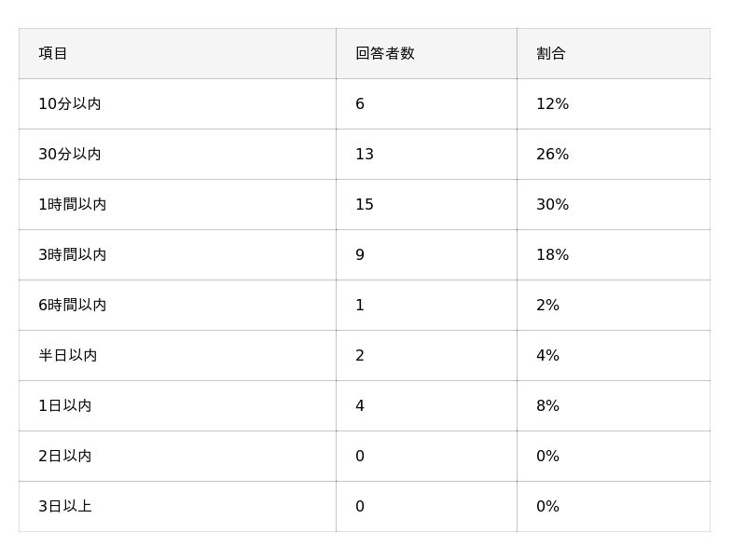
Task: Select the 1日以内 row label
Action: 65,406
